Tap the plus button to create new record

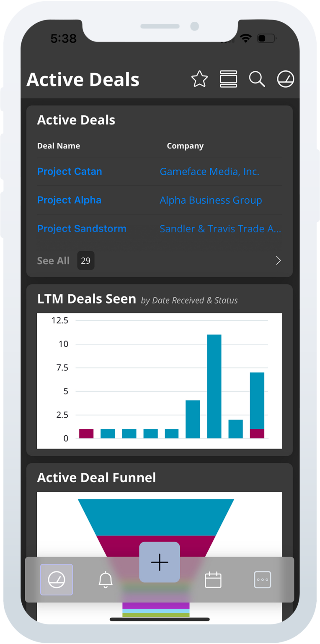(160, 562)
